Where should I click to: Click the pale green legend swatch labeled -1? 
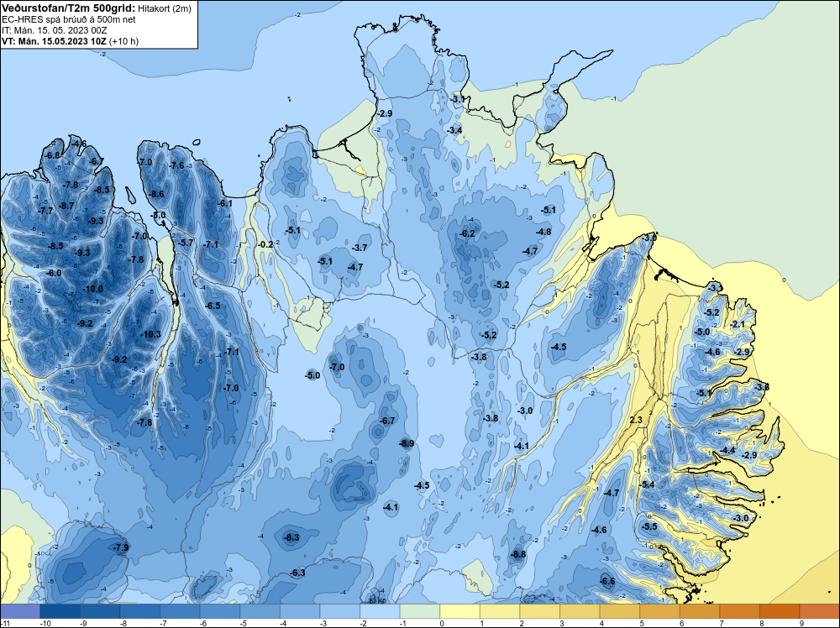pyautogui.click(x=420, y=611)
